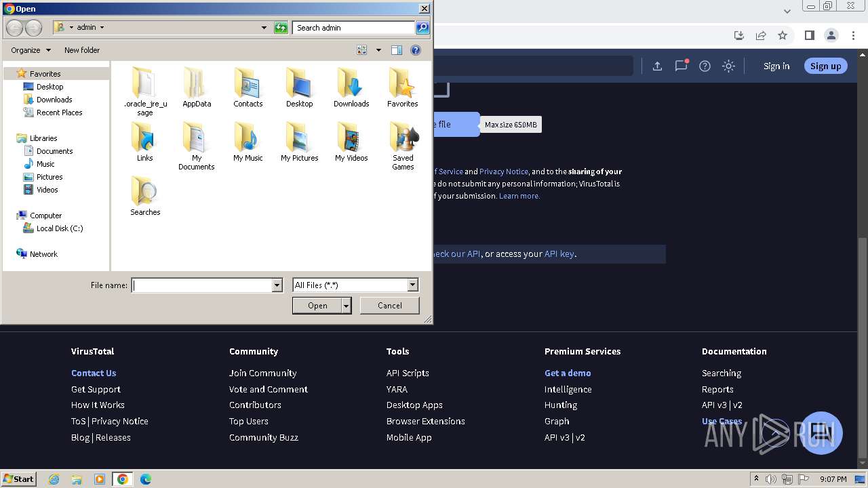Viewport: 868px width, 488px height.
Task: Open Chrome profile avatar icon
Action: coord(831,35)
